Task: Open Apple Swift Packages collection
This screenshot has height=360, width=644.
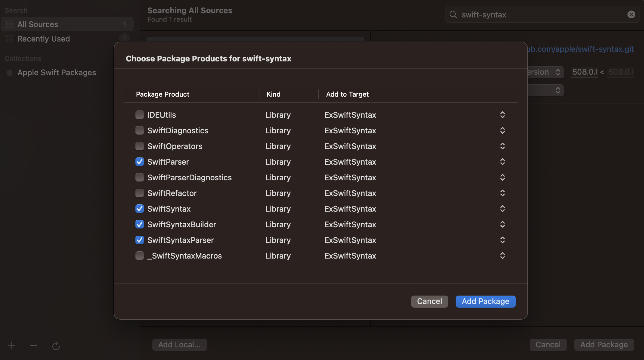Action: click(57, 73)
